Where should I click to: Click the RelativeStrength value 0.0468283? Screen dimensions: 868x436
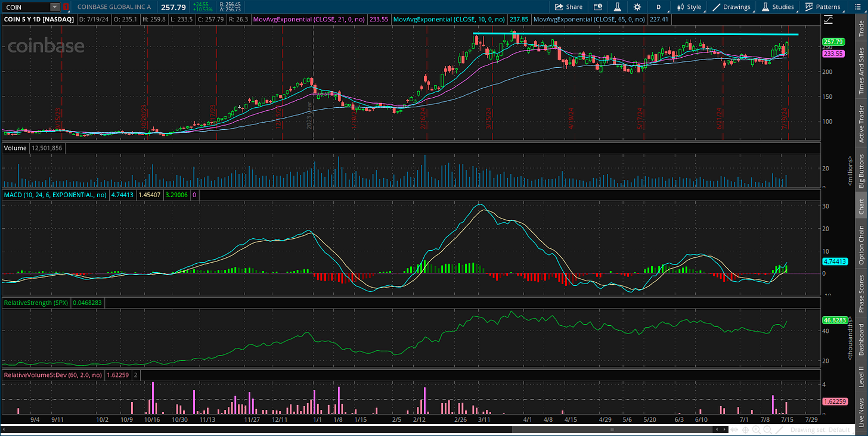(x=89, y=303)
